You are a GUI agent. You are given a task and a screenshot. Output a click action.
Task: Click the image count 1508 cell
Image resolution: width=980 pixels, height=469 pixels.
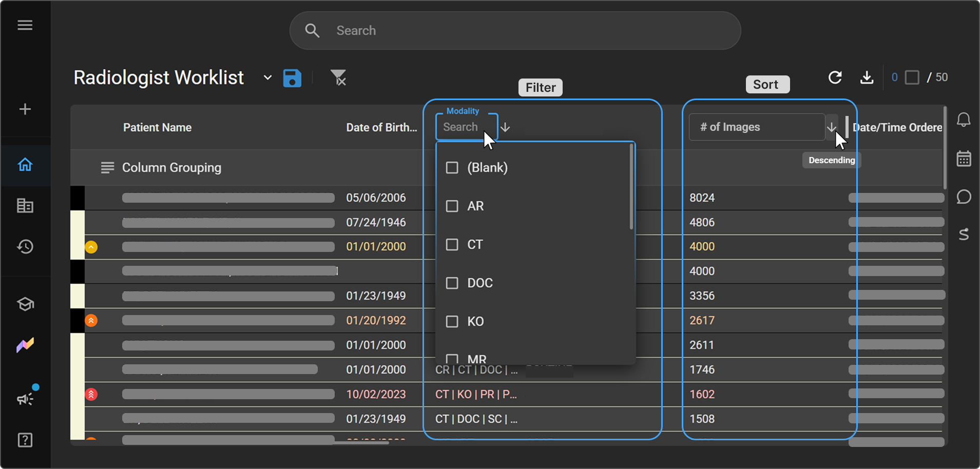point(702,419)
